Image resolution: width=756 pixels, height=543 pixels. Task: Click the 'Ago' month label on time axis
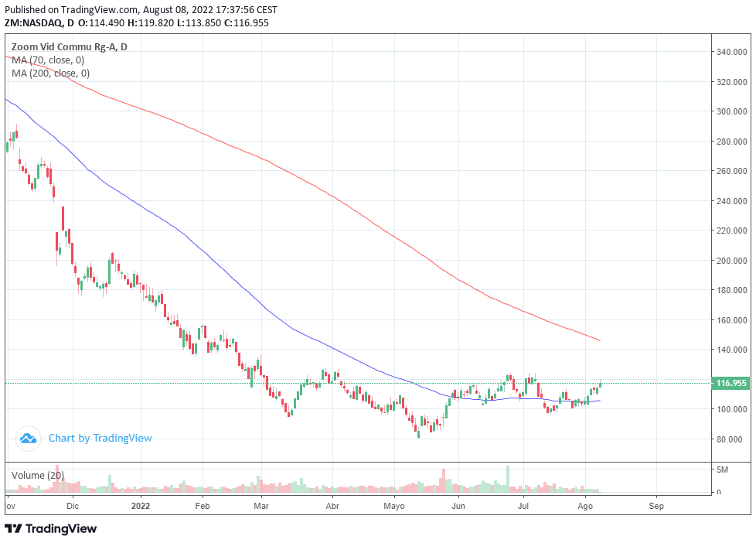click(x=585, y=506)
